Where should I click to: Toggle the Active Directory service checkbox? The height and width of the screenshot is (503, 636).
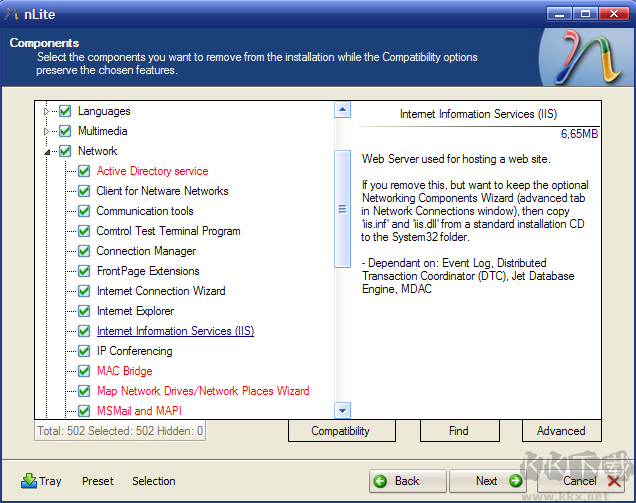[84, 171]
